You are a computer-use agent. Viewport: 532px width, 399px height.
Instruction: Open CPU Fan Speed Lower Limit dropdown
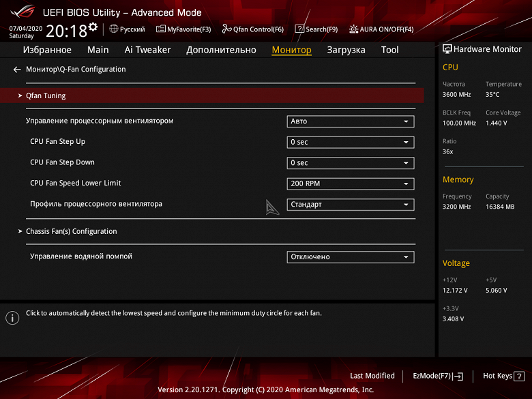coord(351,183)
